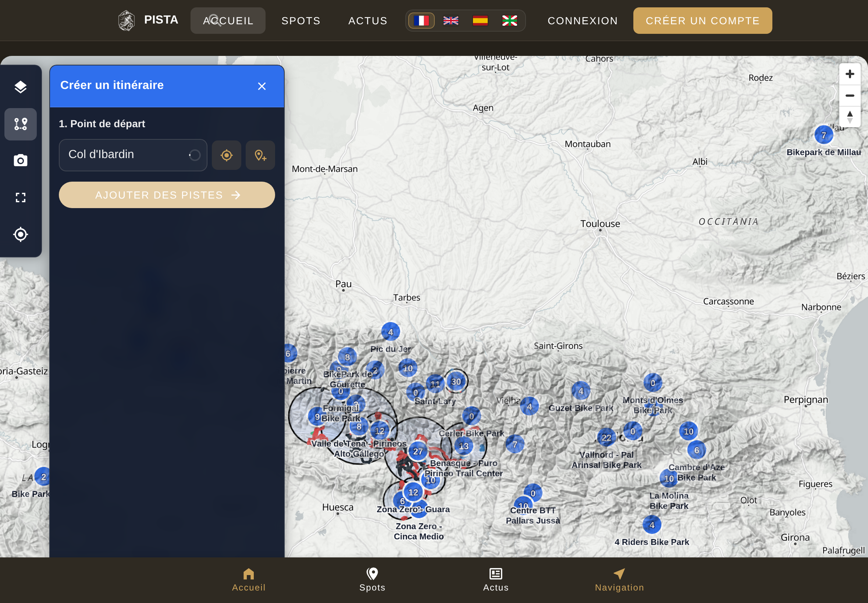This screenshot has height=603, width=868.
Task: Click cluster marker labeled 30
Action: click(x=456, y=382)
